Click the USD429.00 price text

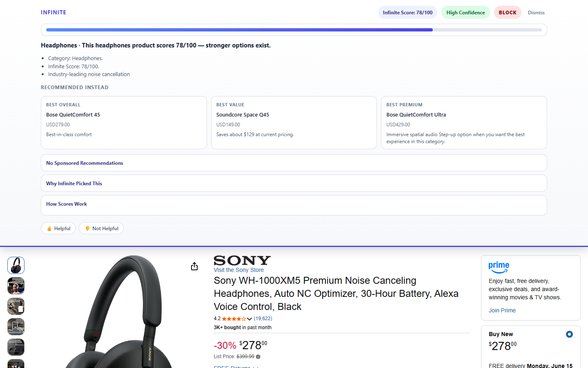[x=398, y=125]
